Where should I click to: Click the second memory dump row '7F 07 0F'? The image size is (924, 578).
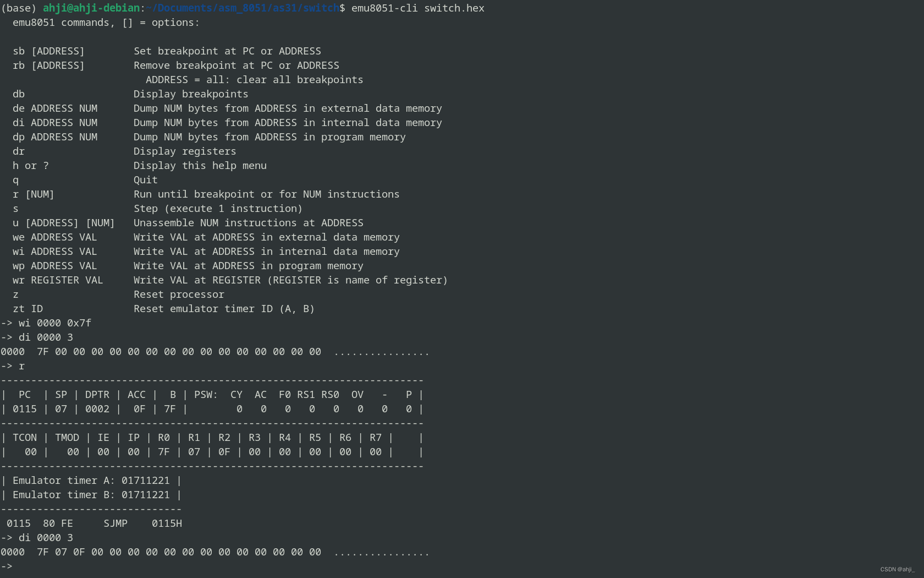click(215, 552)
